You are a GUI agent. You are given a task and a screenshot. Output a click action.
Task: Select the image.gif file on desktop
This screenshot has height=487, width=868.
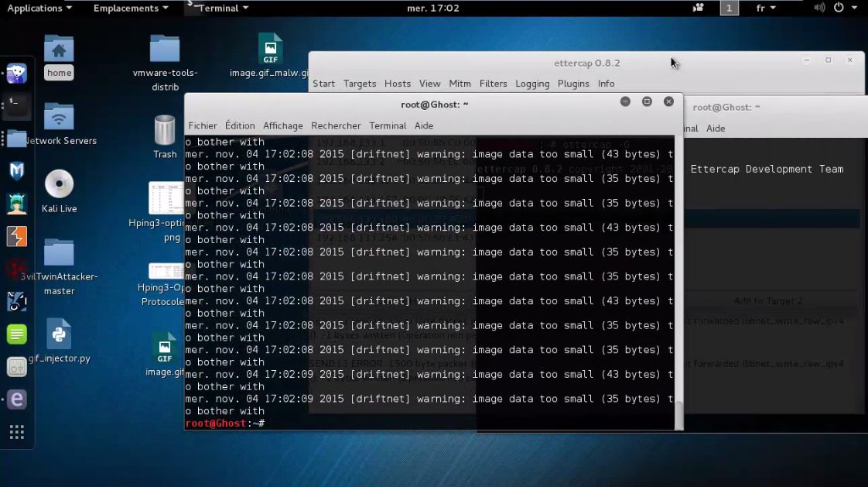pyautogui.click(x=165, y=355)
